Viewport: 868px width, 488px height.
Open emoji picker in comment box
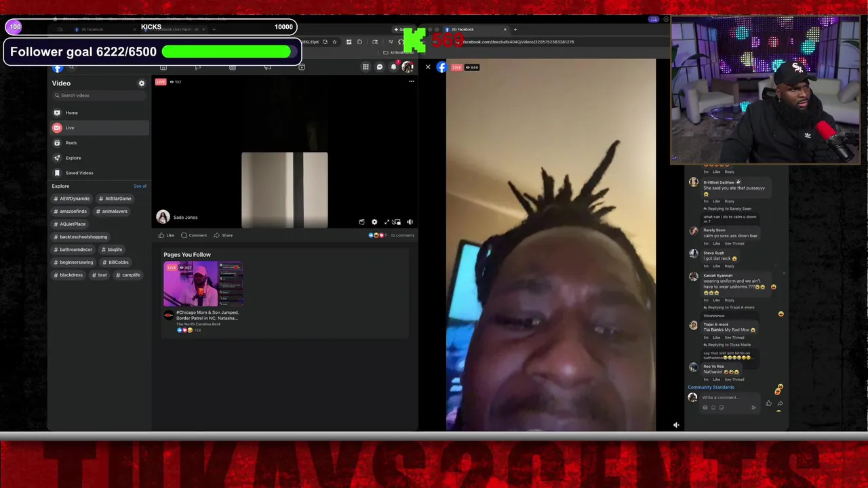pos(713,407)
